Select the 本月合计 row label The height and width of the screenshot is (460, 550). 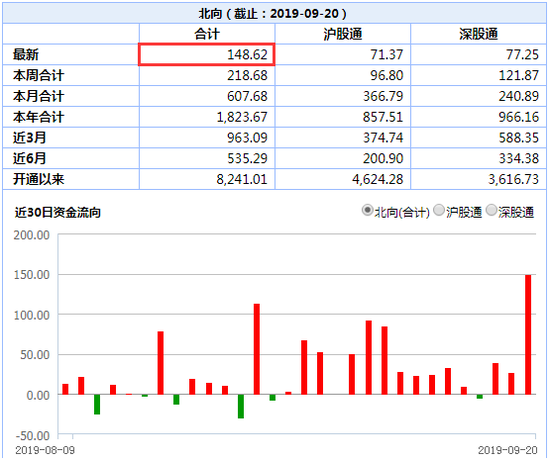tap(39, 96)
